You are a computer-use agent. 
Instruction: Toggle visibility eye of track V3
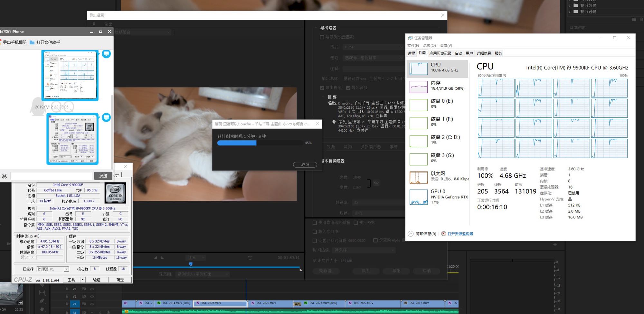(x=92, y=289)
